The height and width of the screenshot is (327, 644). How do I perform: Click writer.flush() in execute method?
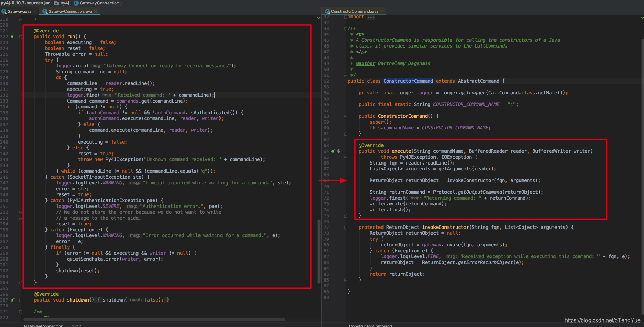389,210
